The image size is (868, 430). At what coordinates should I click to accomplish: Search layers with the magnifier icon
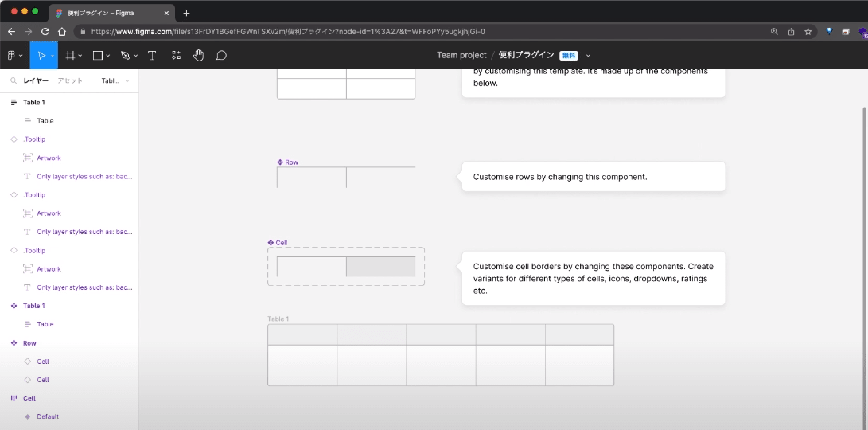click(14, 81)
